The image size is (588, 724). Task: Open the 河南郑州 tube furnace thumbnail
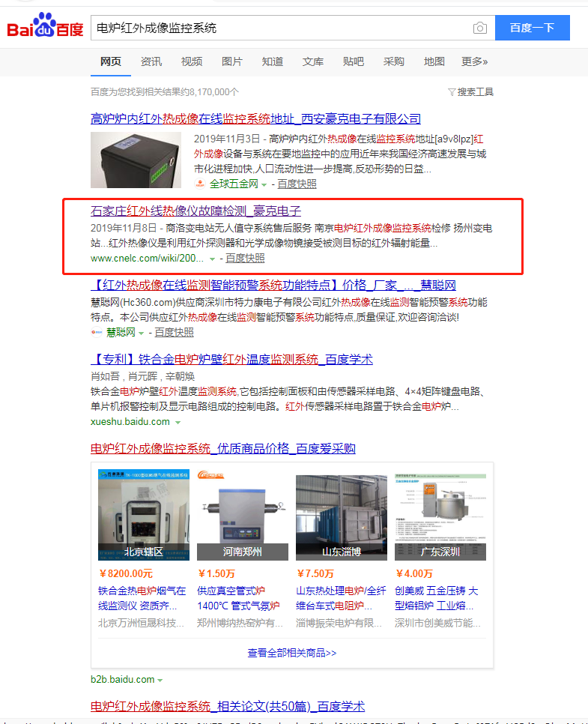242,515
